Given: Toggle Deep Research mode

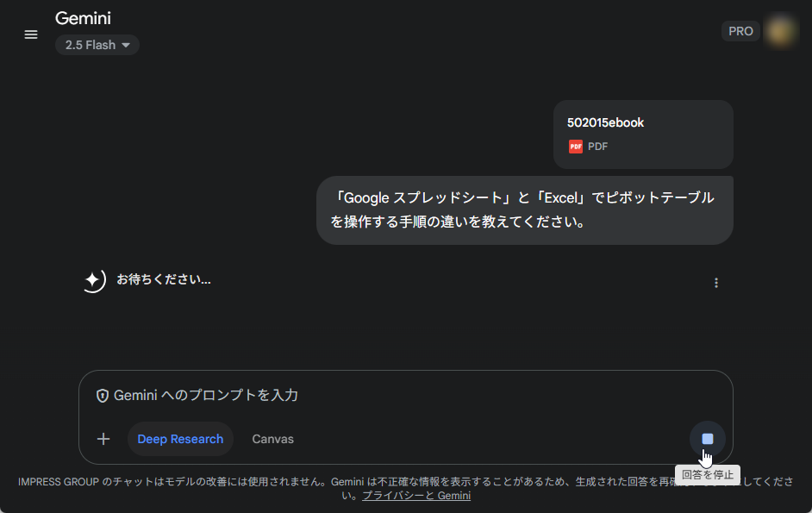Looking at the screenshot, I should [x=180, y=439].
